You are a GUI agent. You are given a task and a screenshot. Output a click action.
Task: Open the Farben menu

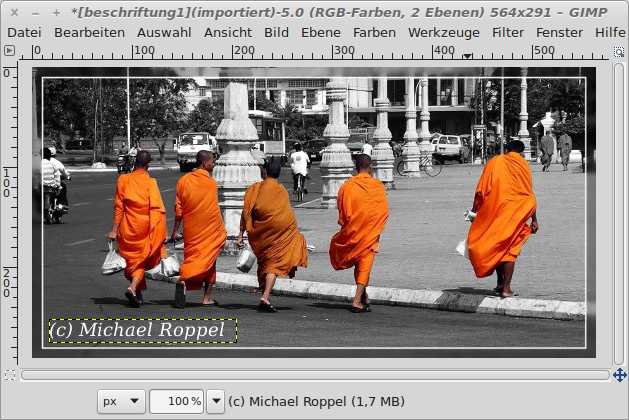tap(374, 32)
